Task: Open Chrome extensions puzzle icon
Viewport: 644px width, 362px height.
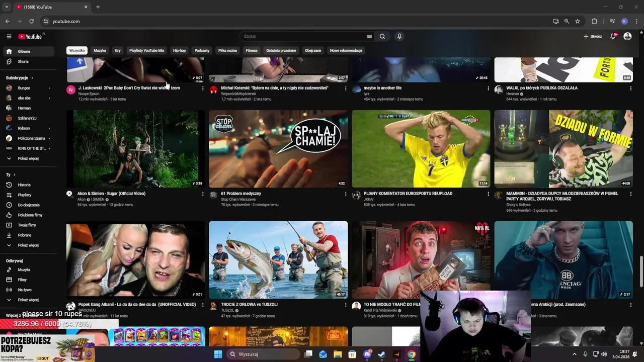Action: point(595,21)
